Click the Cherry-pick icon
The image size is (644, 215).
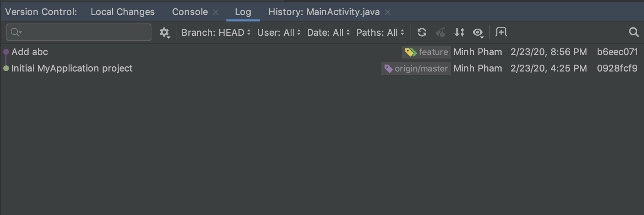click(x=441, y=32)
